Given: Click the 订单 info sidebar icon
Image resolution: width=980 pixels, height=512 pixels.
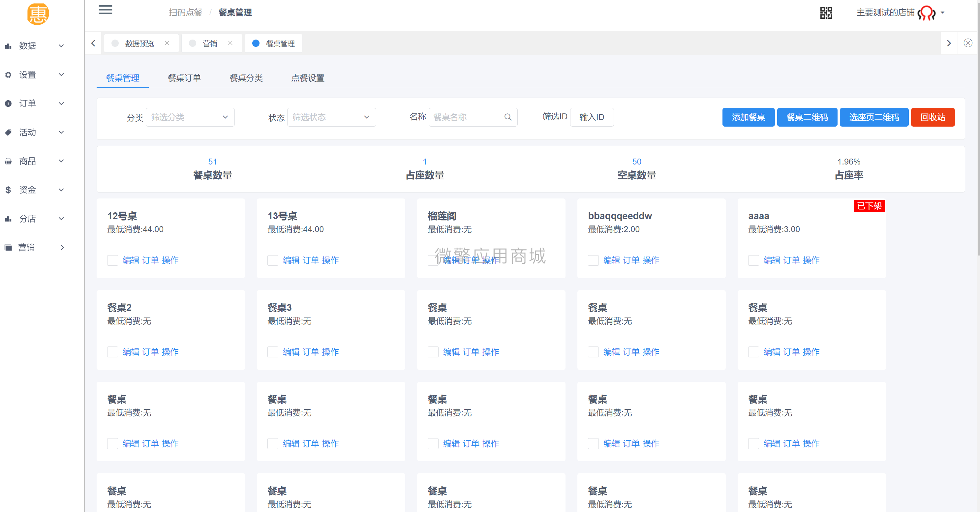Looking at the screenshot, I should click(8, 104).
